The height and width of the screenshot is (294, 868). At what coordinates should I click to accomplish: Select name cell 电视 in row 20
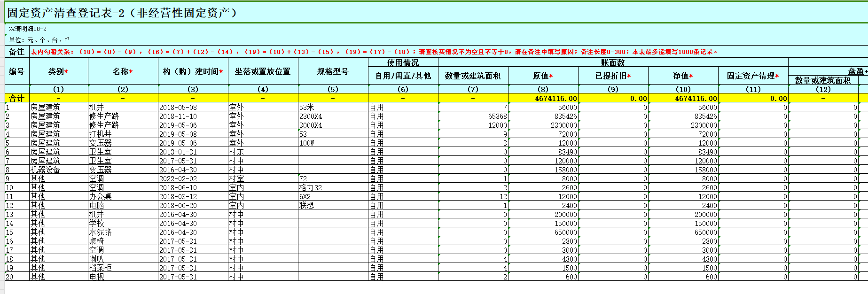coord(123,277)
